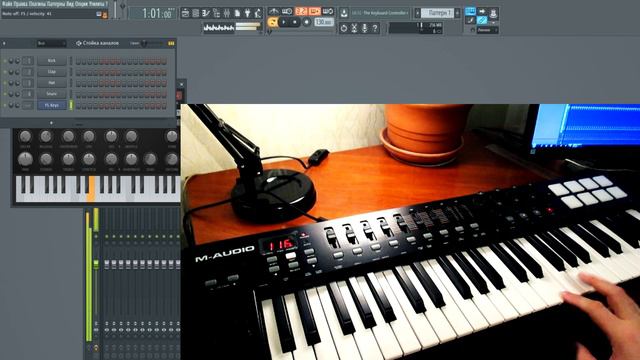Click the blue active icon right of the pattern selector

pyautogui.click(x=470, y=11)
